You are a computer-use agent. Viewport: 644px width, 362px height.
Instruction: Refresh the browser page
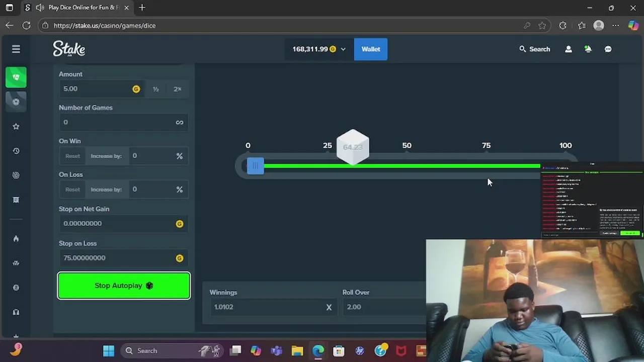click(x=27, y=25)
